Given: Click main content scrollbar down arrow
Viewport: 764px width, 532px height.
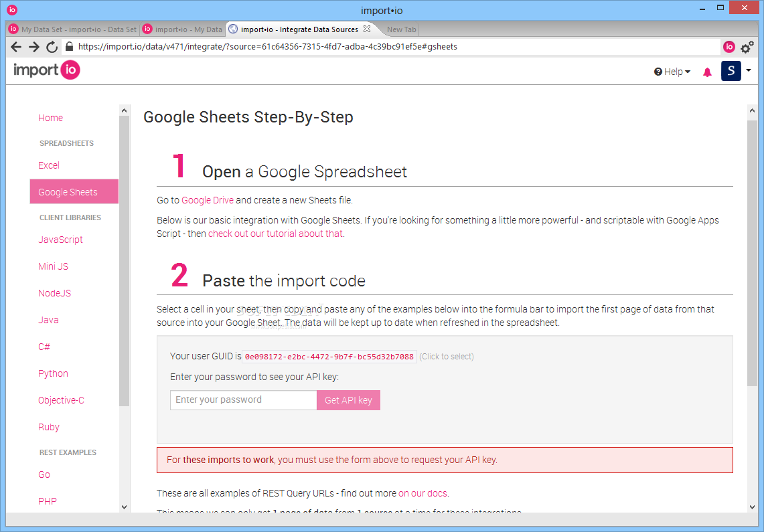Looking at the screenshot, I should [x=752, y=507].
